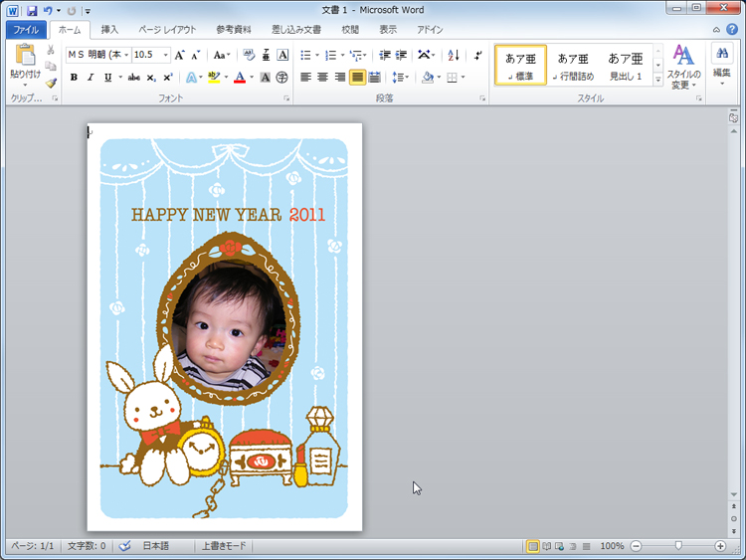
Task: Open the bullets list dropdown arrow
Action: 317,55
